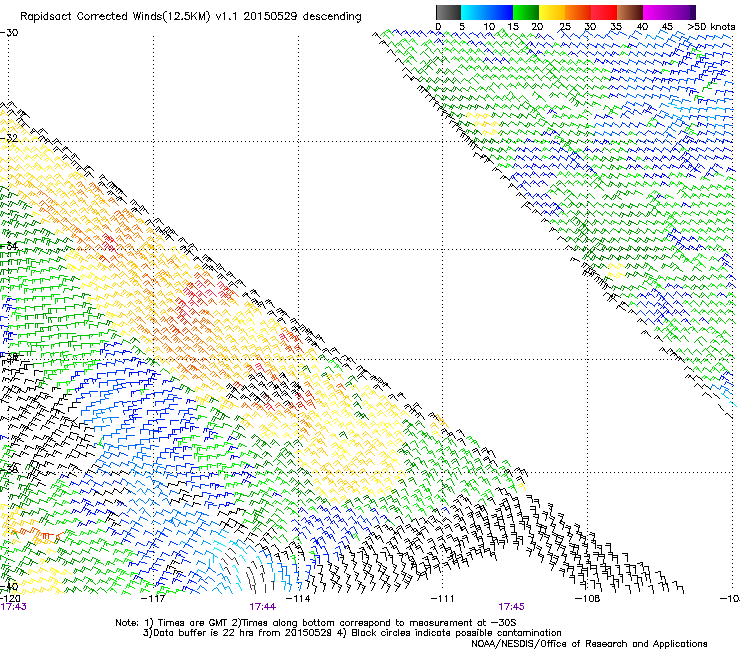Click the '5' legend scale label
The image size is (740, 650).
462,27
